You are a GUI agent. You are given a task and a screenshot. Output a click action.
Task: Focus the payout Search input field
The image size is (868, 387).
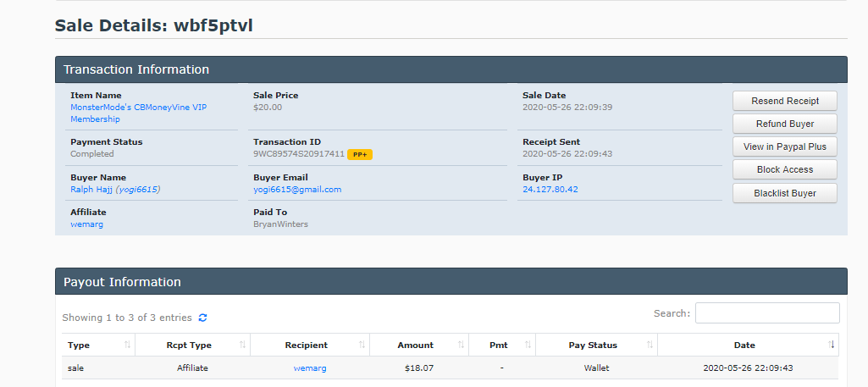pos(767,312)
